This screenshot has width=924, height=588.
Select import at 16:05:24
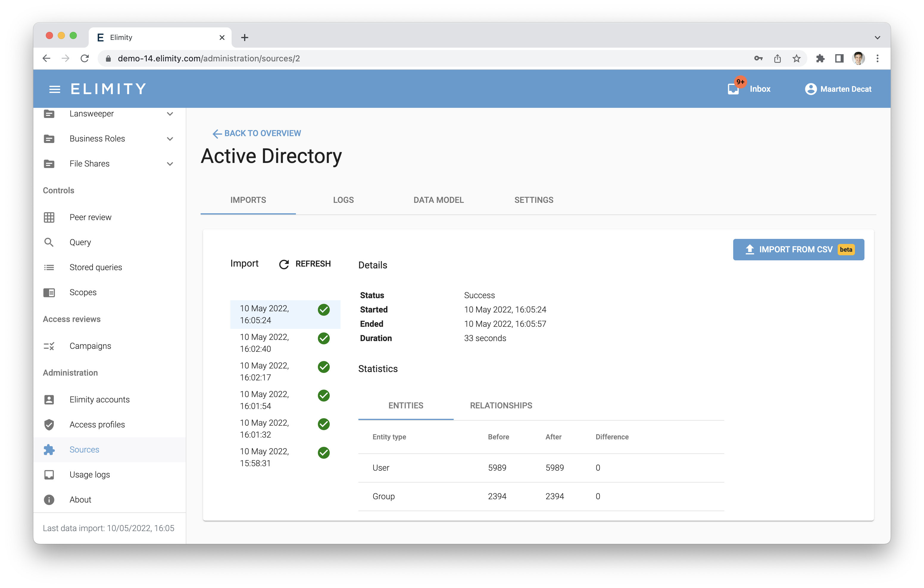[285, 315]
